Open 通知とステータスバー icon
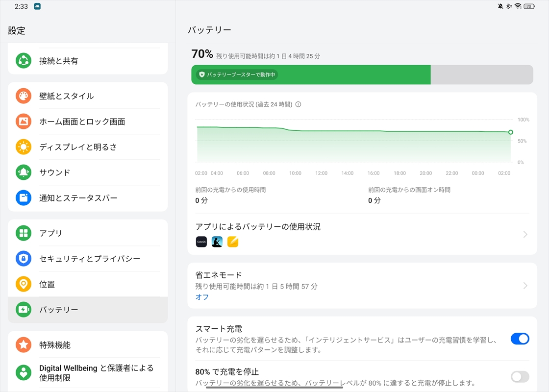 (x=24, y=198)
